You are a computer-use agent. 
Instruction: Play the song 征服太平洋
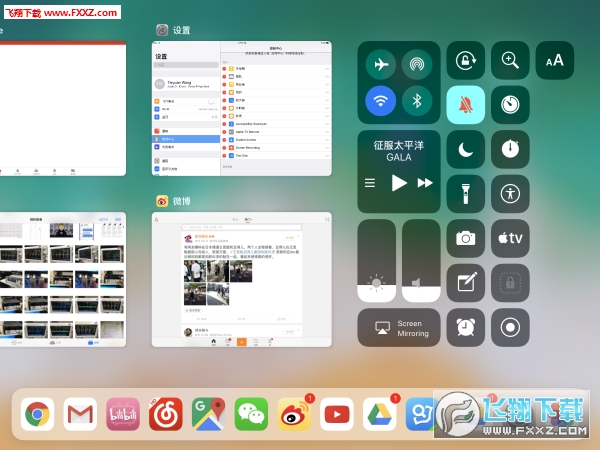[x=399, y=183]
